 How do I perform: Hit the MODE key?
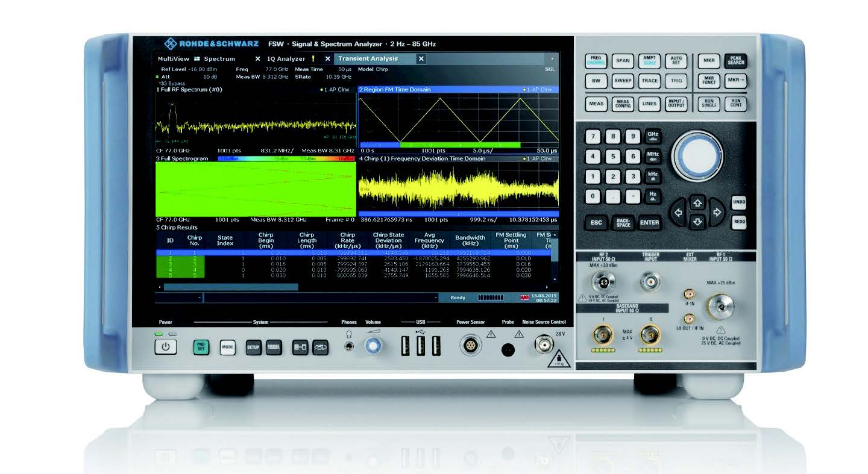click(x=228, y=348)
